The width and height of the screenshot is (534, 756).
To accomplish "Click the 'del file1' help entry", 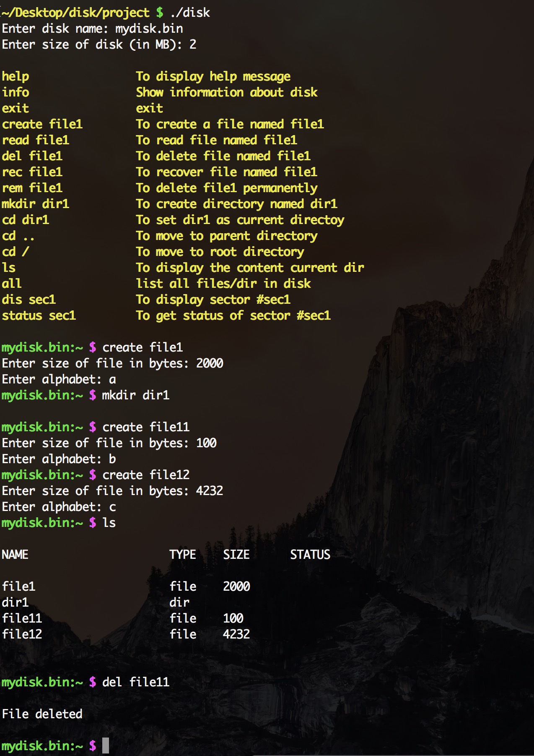I will tap(32, 156).
